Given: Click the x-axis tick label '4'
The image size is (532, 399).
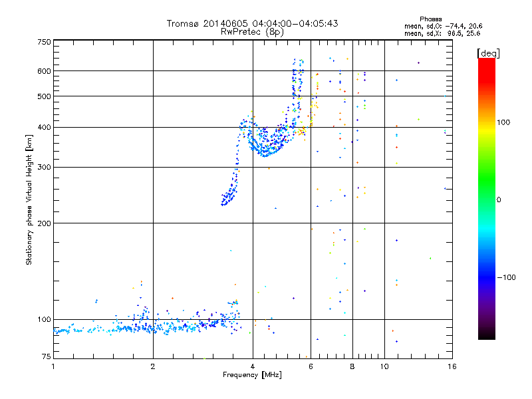Looking at the screenshot, I should (253, 366).
